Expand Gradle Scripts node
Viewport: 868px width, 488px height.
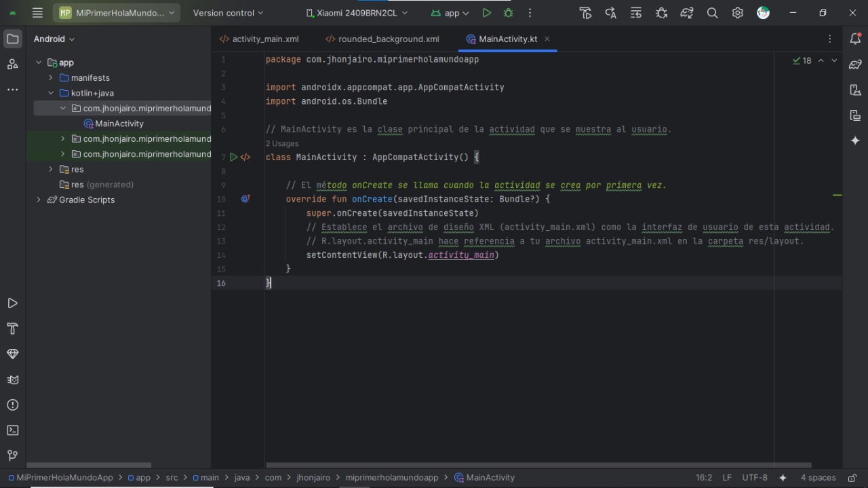point(38,200)
